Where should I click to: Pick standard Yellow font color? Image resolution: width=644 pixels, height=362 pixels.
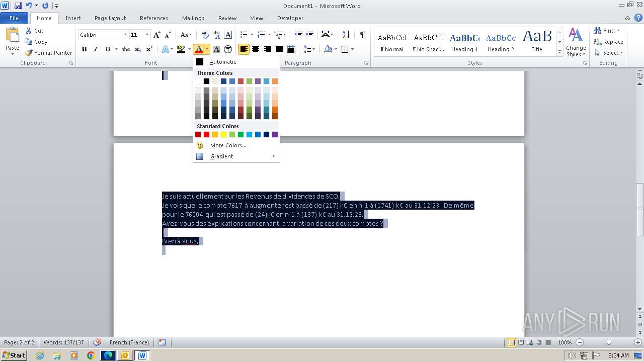coord(223,134)
